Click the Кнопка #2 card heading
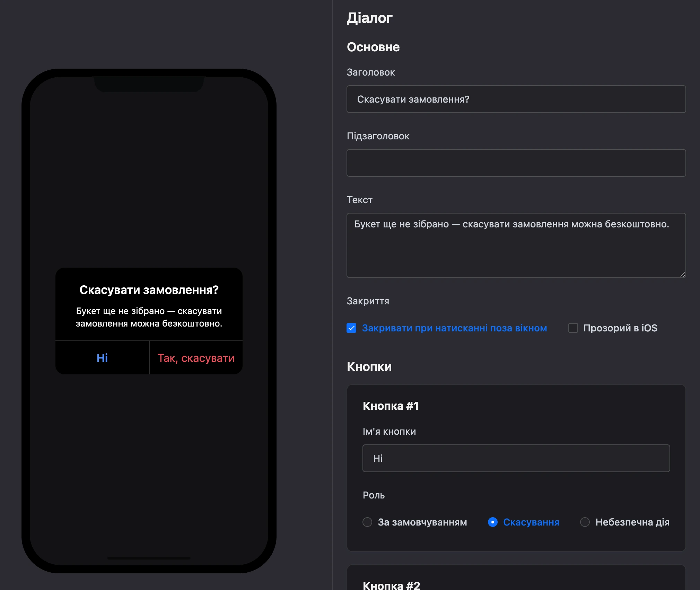 tap(392, 585)
